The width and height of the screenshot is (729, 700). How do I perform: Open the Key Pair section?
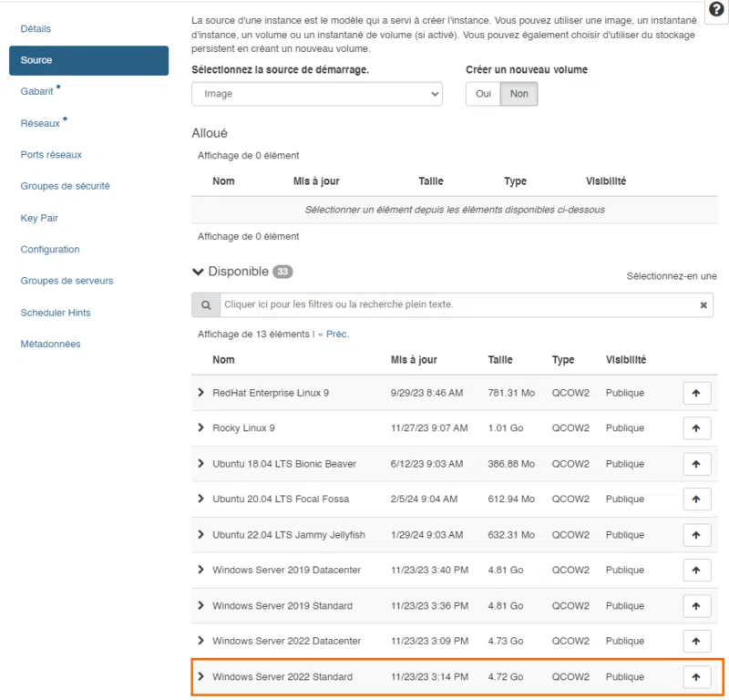[x=39, y=218]
